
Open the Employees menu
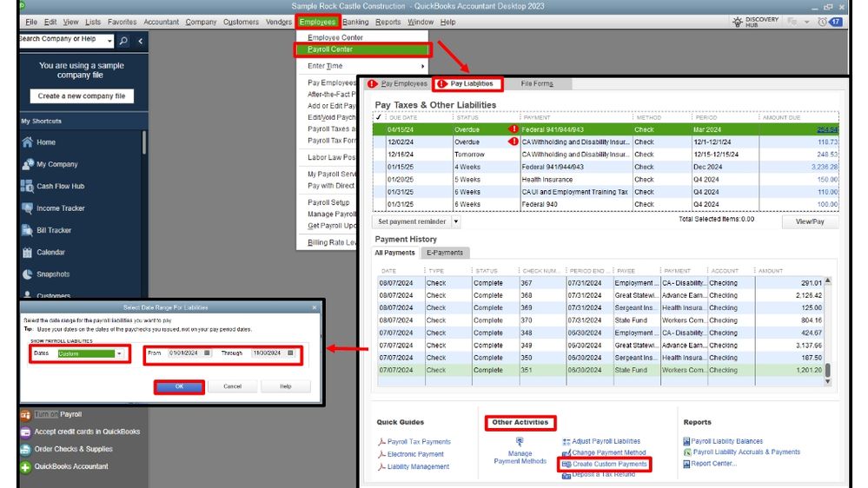(x=318, y=22)
